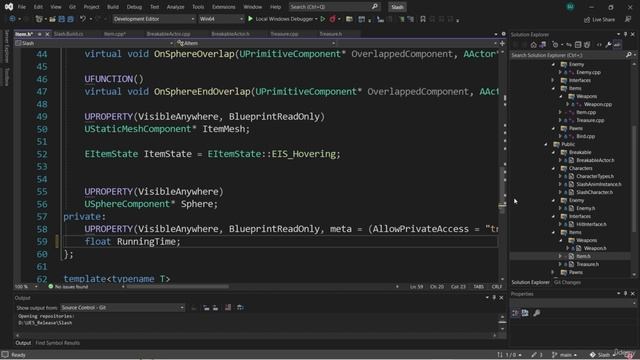Start debugging with the green play arrow
Image resolution: width=640 pixels, height=360 pixels.
point(250,19)
